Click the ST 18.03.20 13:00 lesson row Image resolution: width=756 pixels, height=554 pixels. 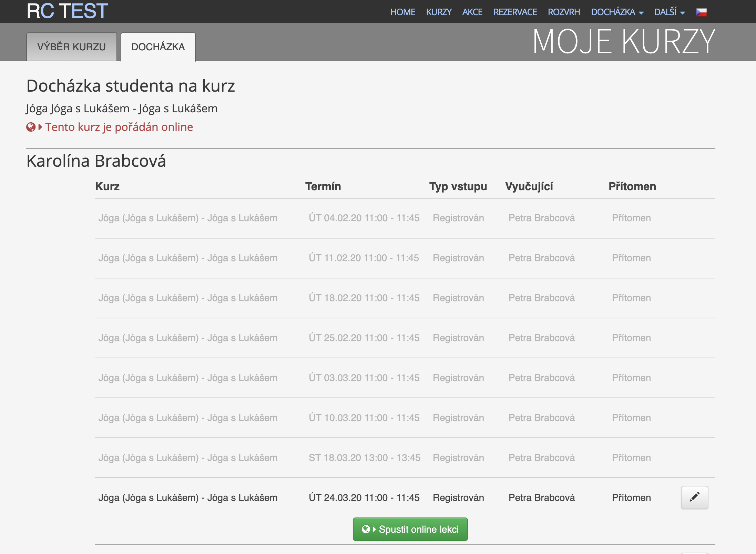364,458
